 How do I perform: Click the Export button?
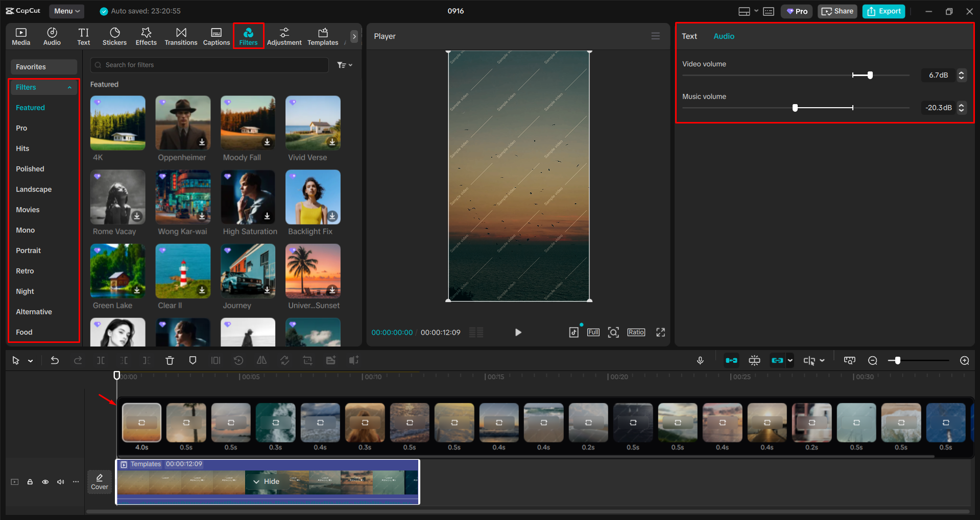(x=883, y=11)
